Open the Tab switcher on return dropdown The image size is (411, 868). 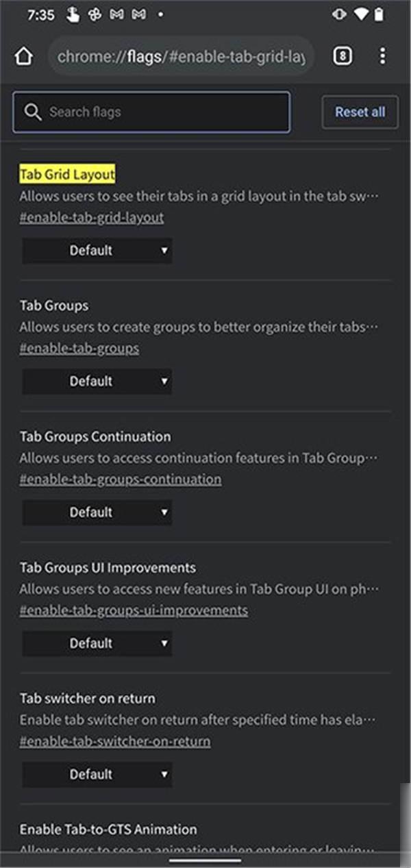(97, 774)
